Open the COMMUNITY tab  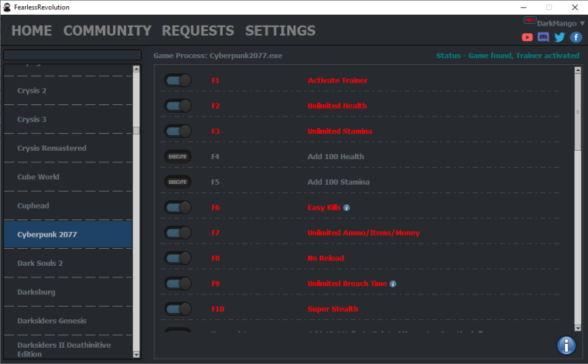(108, 31)
